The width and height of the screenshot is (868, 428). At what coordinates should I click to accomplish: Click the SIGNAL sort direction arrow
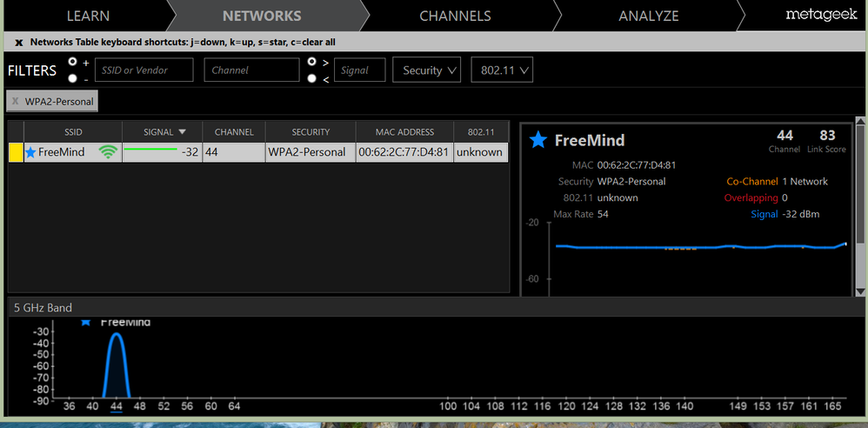pos(182,132)
